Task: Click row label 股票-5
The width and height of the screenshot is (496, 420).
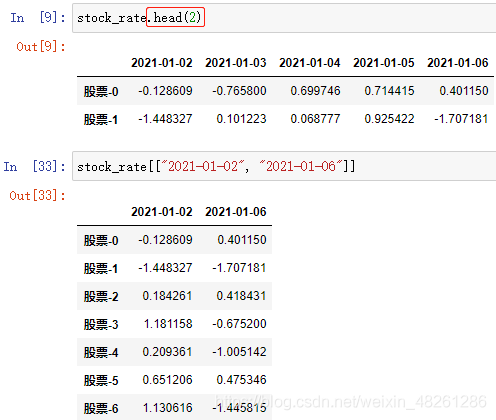Action: (x=101, y=380)
